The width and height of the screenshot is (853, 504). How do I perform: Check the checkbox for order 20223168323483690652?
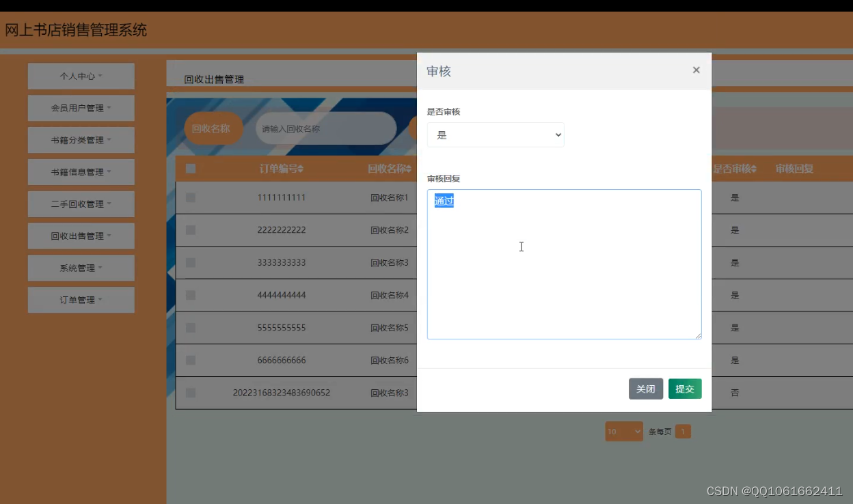click(x=191, y=393)
